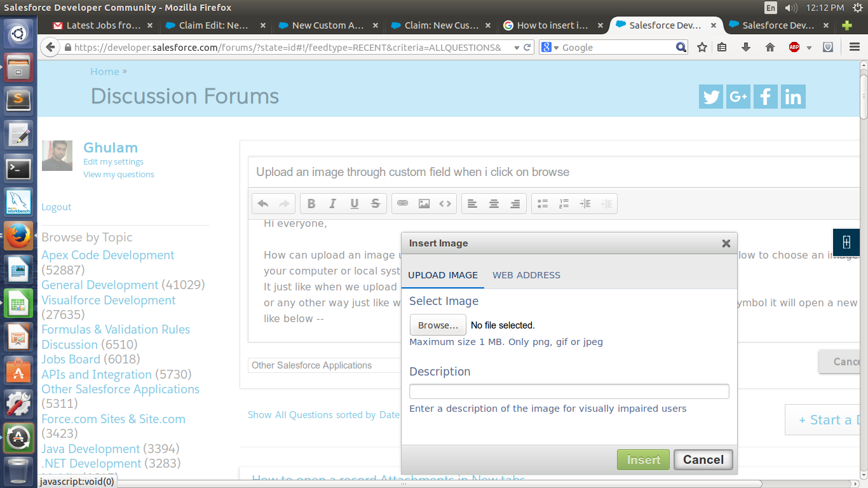Screen dimensions: 868x488
Task: Launch Terminal from the Ubuntu dock
Action: [18, 168]
